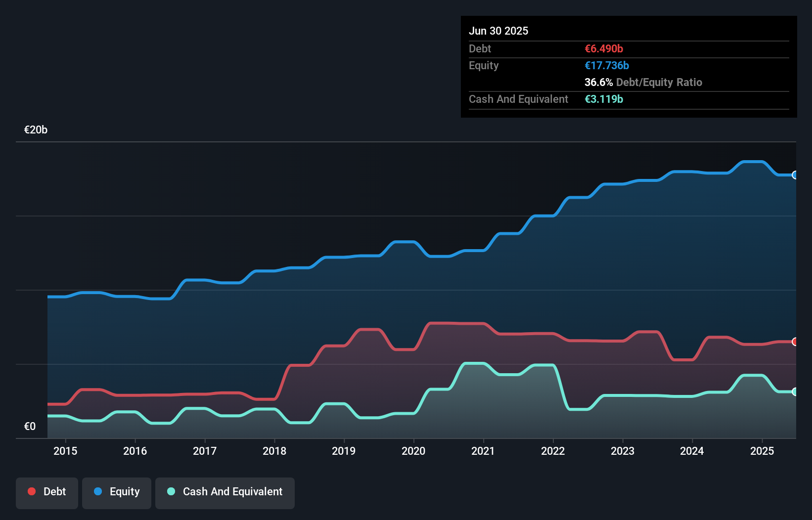Open details for the Debt/Equity Ratio row
The height and width of the screenshot is (520, 812).
coord(643,83)
